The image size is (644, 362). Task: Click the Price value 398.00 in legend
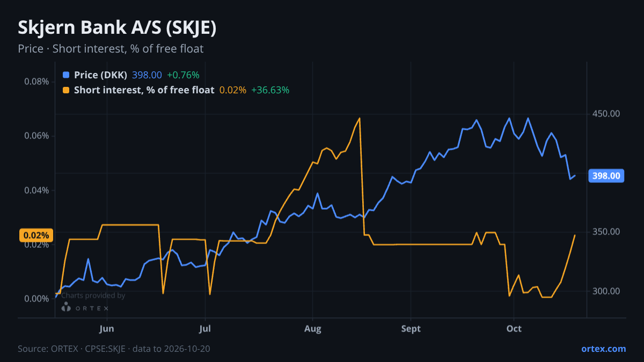pyautogui.click(x=147, y=75)
